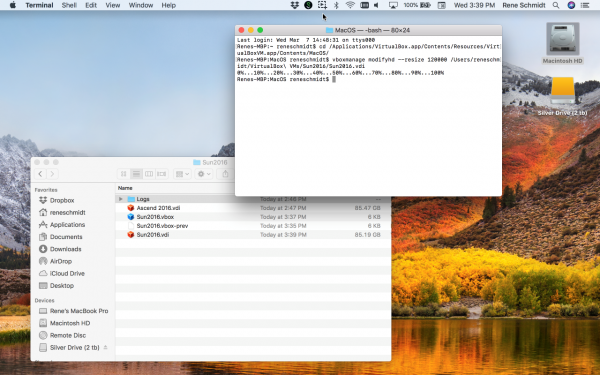
Task: Click the vboxmanage modifyhd command line
Action: point(368,63)
